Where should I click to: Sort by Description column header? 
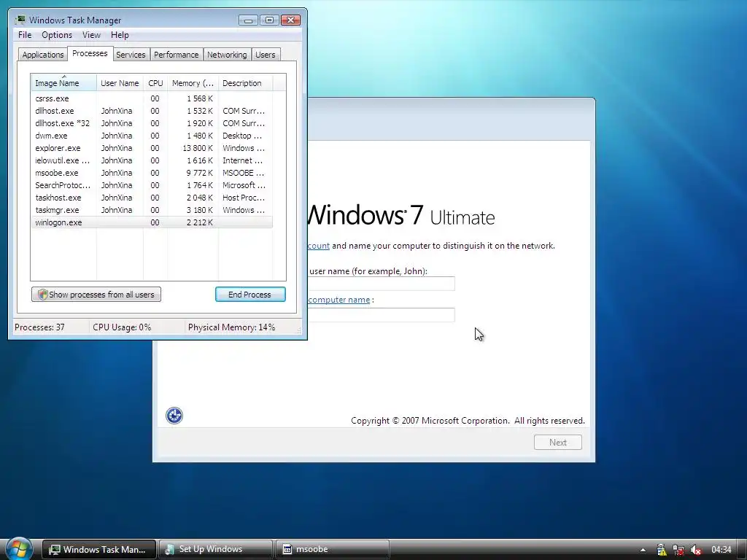[x=245, y=83]
